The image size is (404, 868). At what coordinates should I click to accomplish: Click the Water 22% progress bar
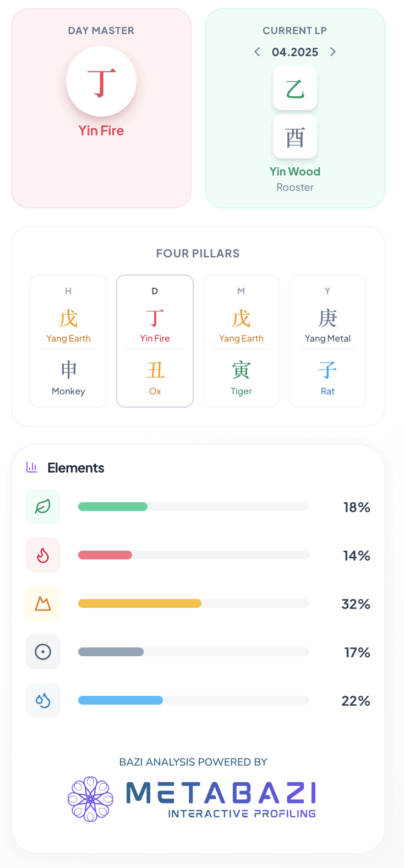coord(193,700)
